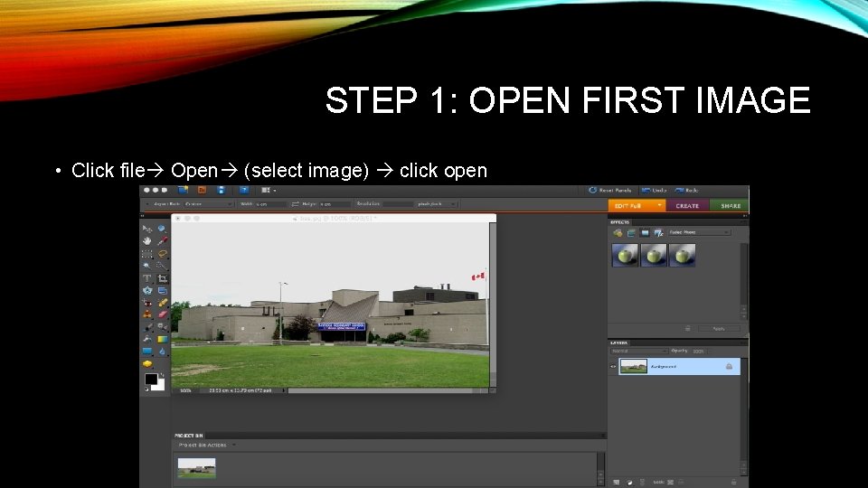
Task: Swap width and height values icon
Action: pyautogui.click(x=295, y=204)
